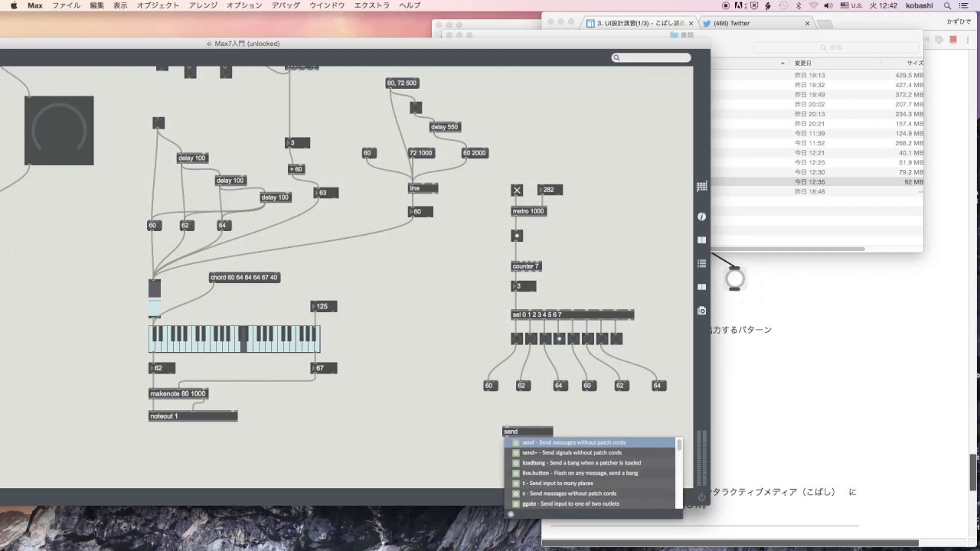This screenshot has height=551, width=980.
Task: Click the snapshots camera icon in the Max sidebar
Action: point(701,311)
